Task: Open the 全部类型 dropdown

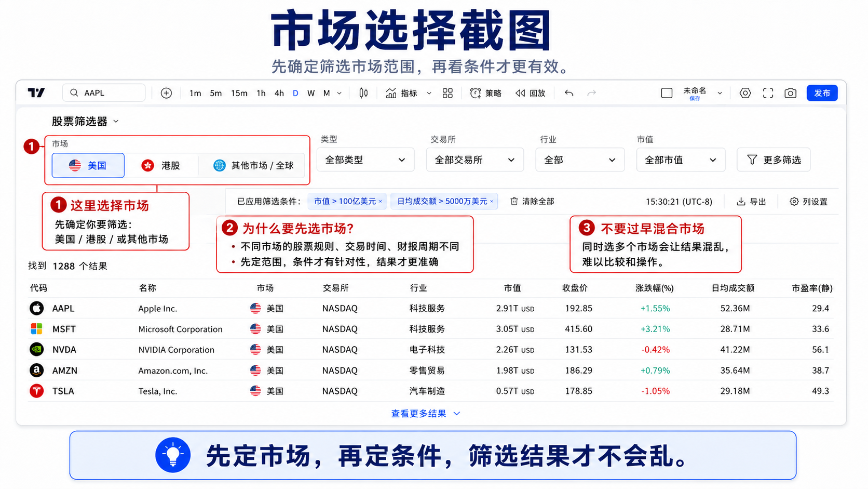Action: tap(365, 160)
